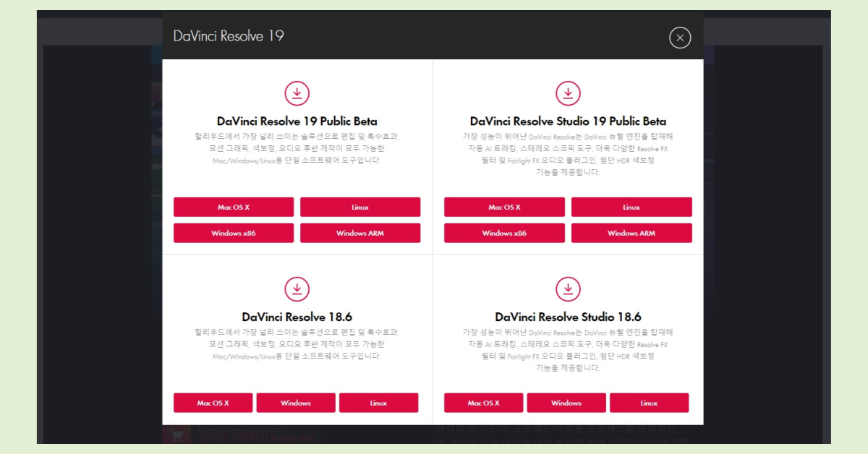Image resolution: width=868 pixels, height=454 pixels.
Task: Download DaVinci Resolve 18.6 for Linux
Action: click(378, 403)
